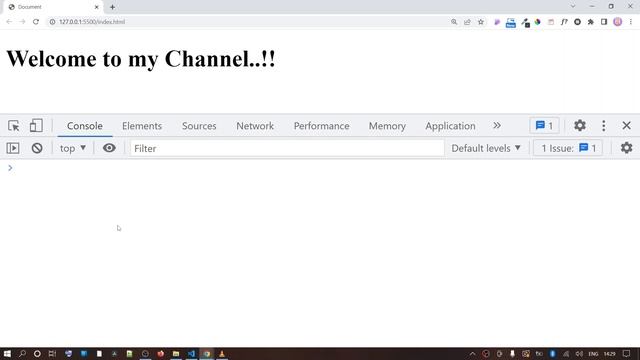Select the Memory tab
Image resolution: width=640 pixels, height=360 pixels.
(387, 126)
